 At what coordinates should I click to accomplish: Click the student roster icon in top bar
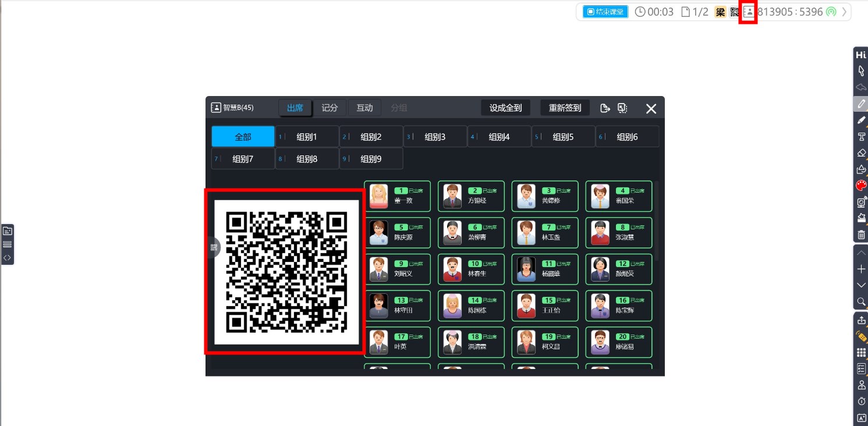748,12
